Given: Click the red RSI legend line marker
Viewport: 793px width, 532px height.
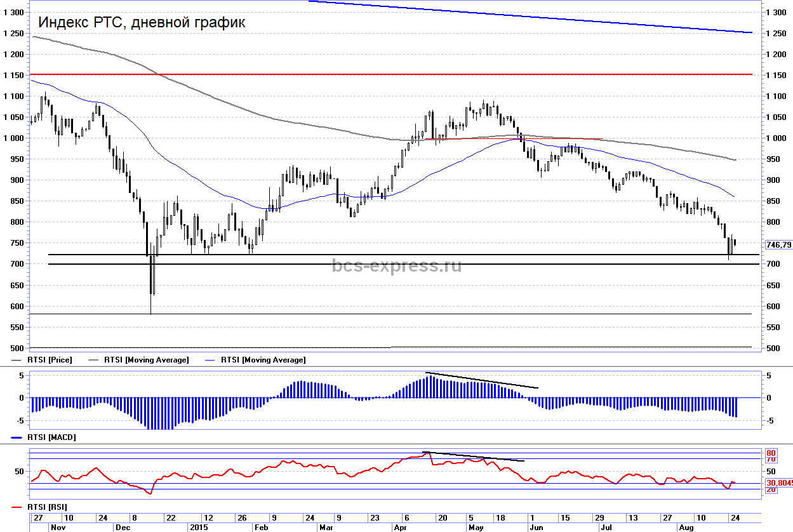Looking at the screenshot, I should [18, 507].
